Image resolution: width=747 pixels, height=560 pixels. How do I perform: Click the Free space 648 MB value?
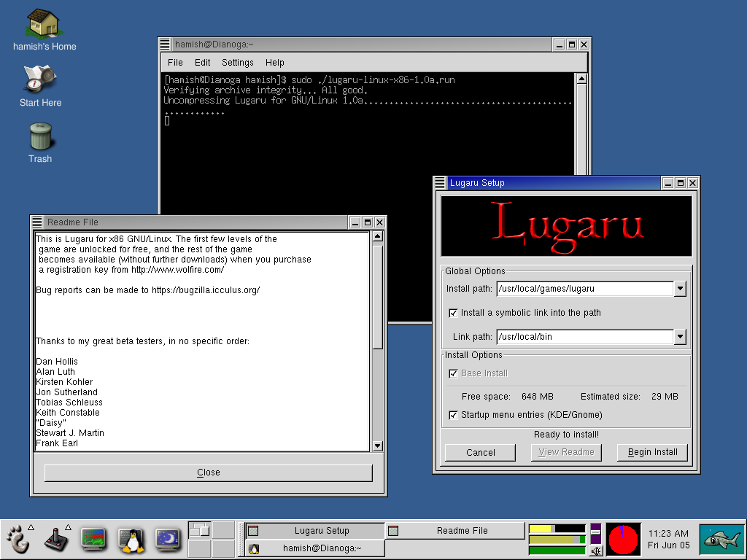[538, 397]
